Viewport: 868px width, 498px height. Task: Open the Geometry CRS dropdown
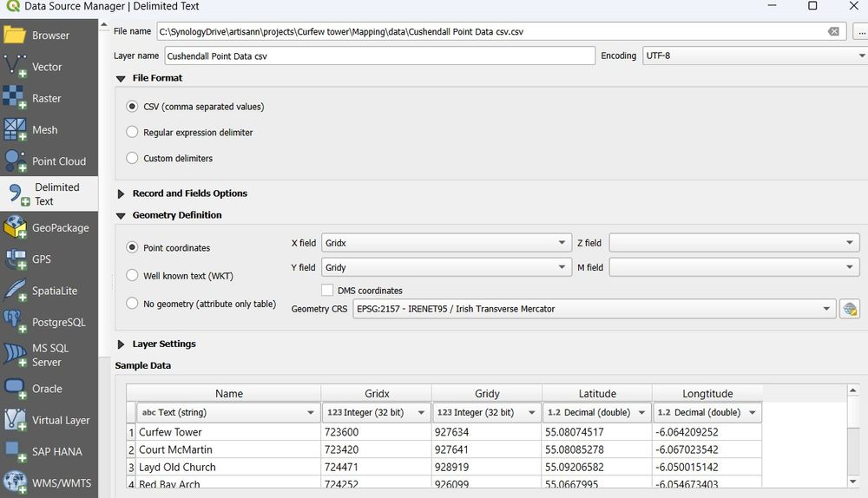(594, 309)
